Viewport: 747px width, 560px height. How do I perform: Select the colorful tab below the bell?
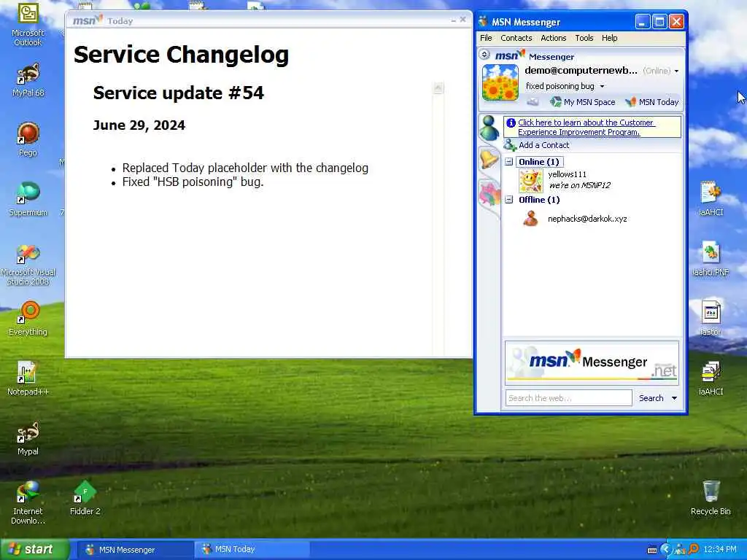coord(489,194)
